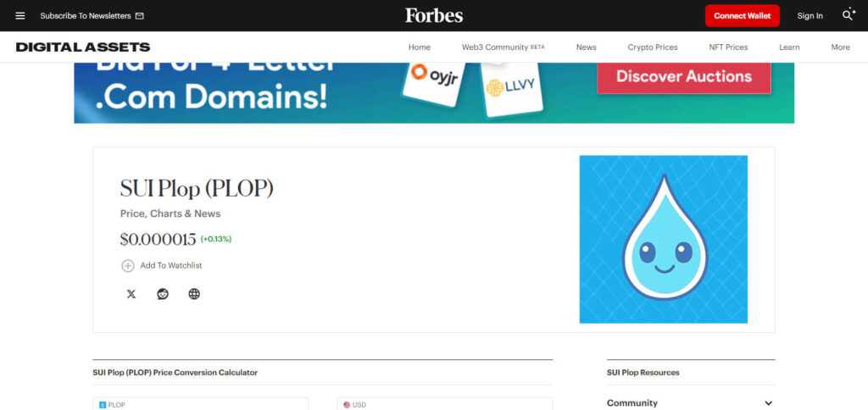Click the USD amount input field
The height and width of the screenshot is (410, 868).
click(x=444, y=404)
